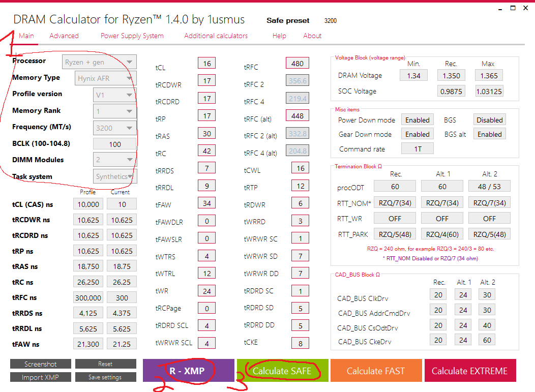Viewport: 535px width, 392px height.
Task: Click Save settings button
Action: click(x=105, y=377)
